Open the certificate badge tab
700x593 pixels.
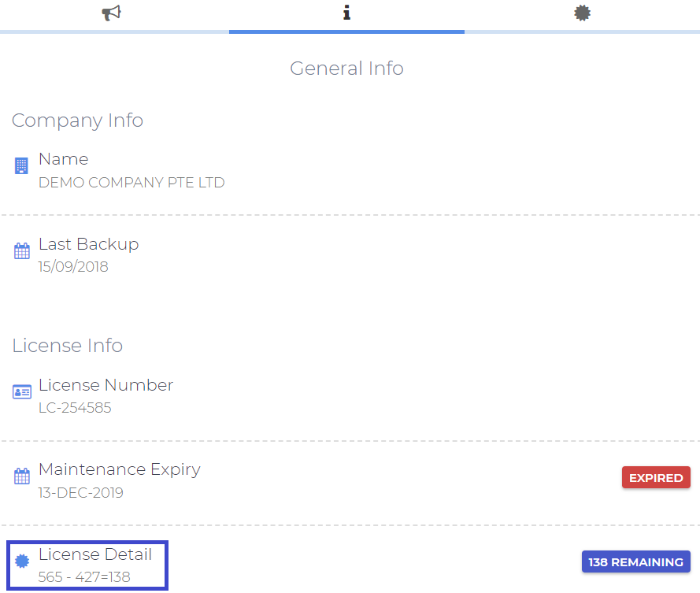coord(582,13)
